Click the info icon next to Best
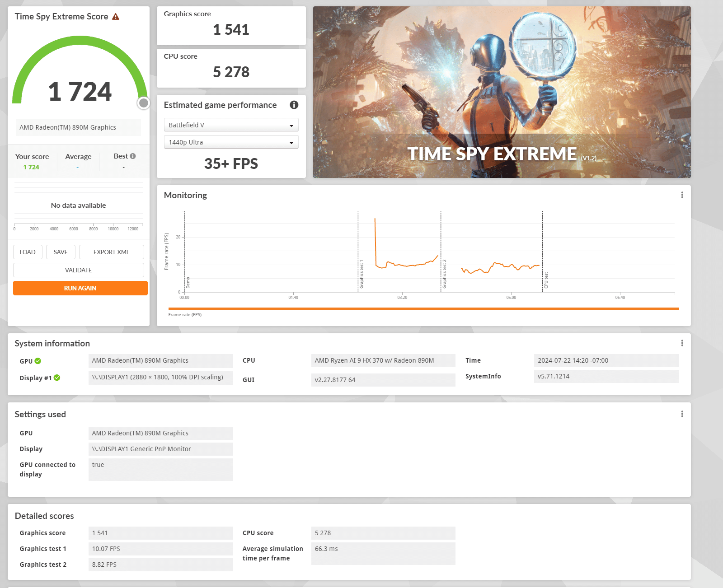This screenshot has height=588, width=723. point(133,156)
